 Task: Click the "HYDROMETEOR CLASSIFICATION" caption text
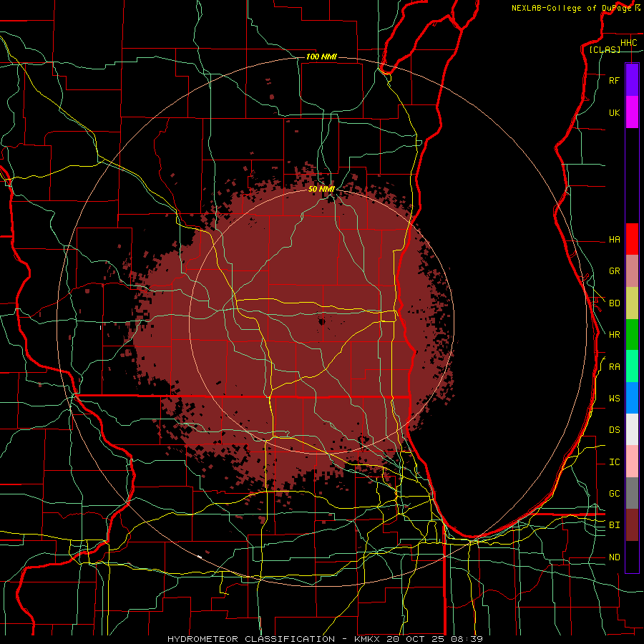[251, 639]
